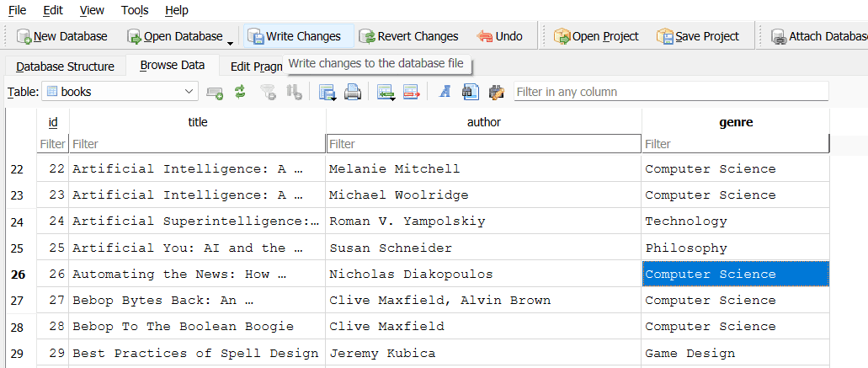Refresh the table data with green arrows icon
This screenshot has width=868, height=368.
pyautogui.click(x=240, y=92)
